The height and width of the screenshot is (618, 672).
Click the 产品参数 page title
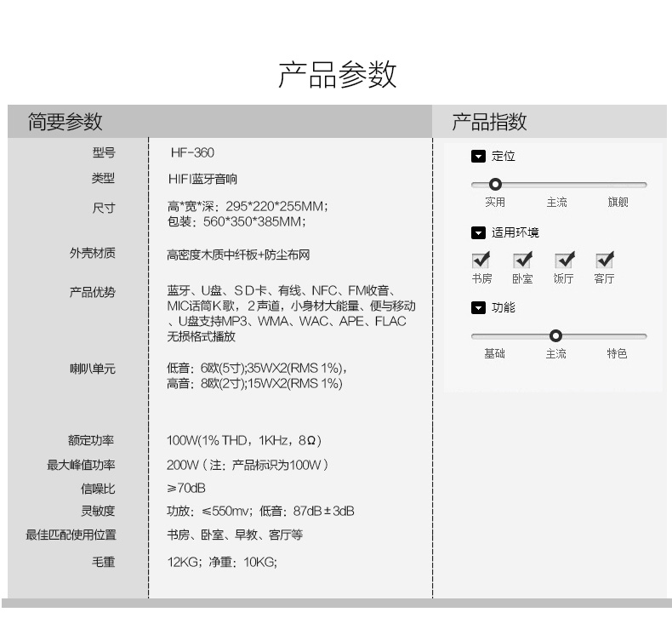[x=337, y=75]
